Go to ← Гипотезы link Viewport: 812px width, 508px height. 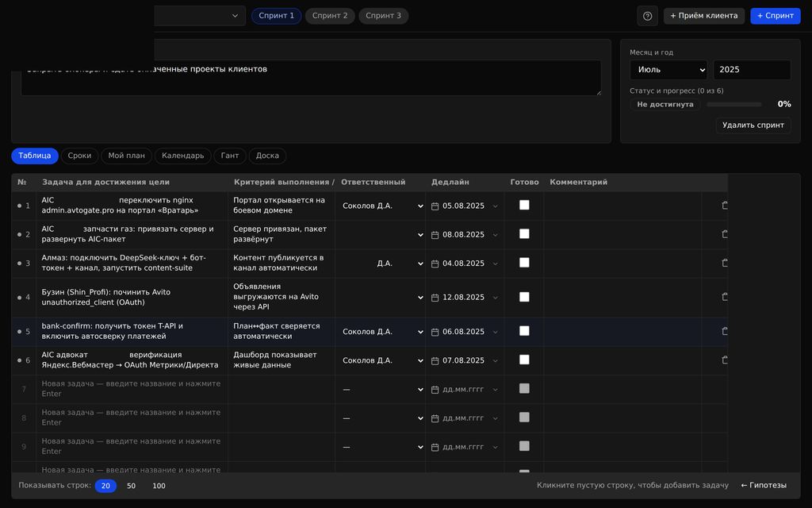[764, 485]
